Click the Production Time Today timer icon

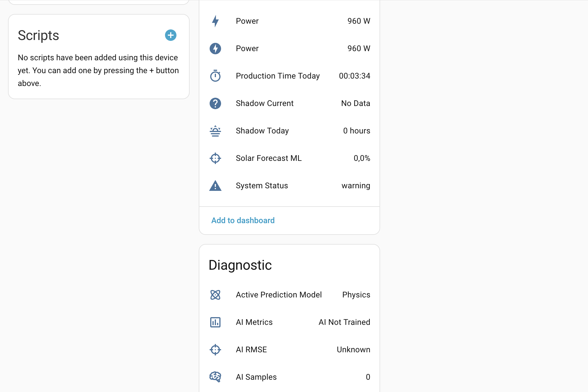[215, 76]
